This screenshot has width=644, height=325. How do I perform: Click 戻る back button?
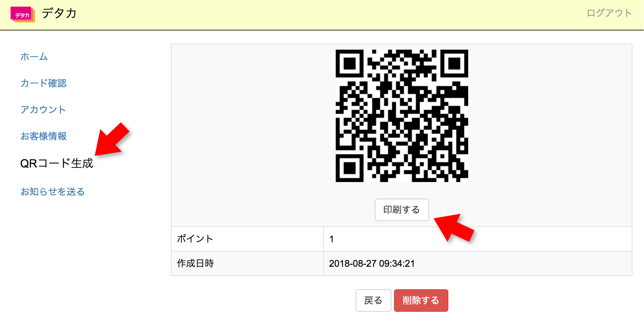(373, 301)
